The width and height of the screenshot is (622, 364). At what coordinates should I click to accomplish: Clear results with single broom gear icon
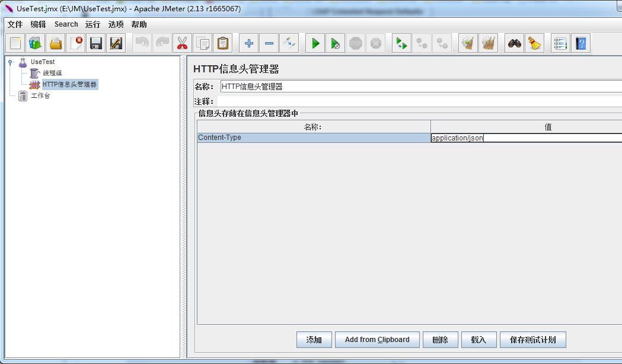pos(468,43)
